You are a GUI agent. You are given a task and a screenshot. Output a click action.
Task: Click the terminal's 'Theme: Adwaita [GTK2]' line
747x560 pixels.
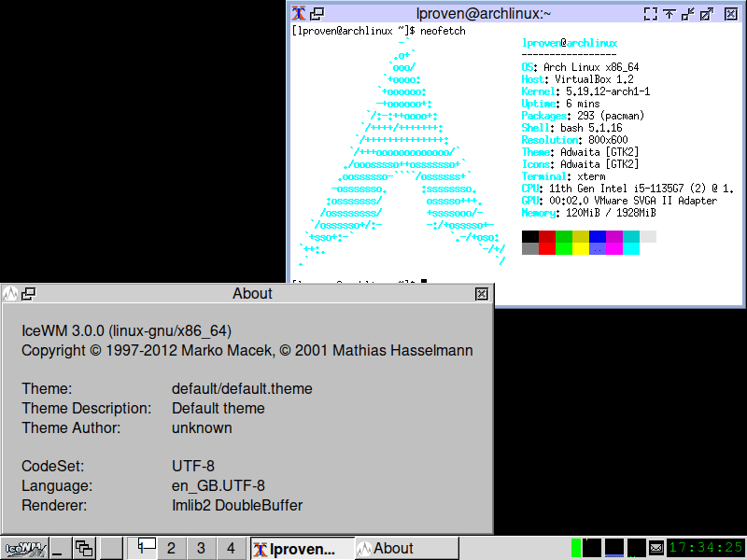pos(580,152)
